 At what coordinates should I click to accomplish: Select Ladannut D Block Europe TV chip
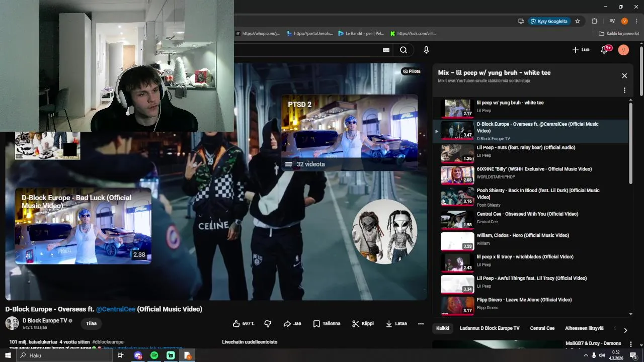[x=490, y=328]
